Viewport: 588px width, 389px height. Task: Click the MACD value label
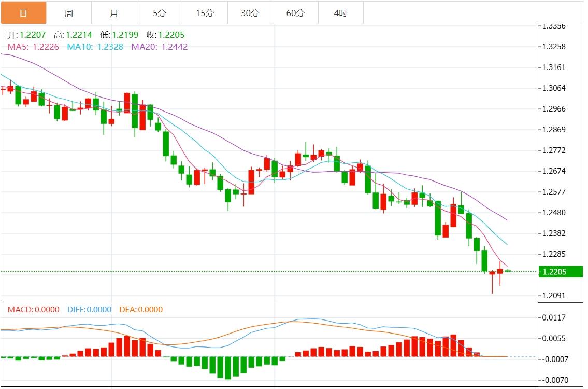33,310
